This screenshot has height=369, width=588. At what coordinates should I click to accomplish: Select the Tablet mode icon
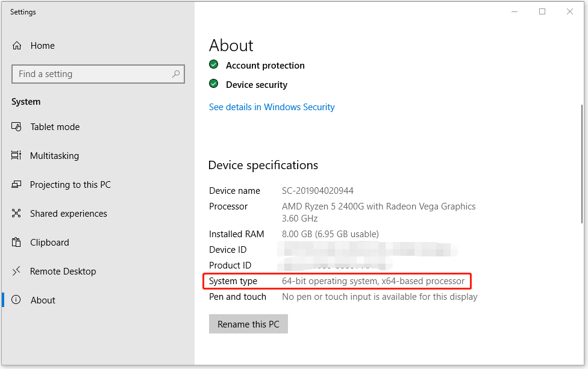coord(17,127)
